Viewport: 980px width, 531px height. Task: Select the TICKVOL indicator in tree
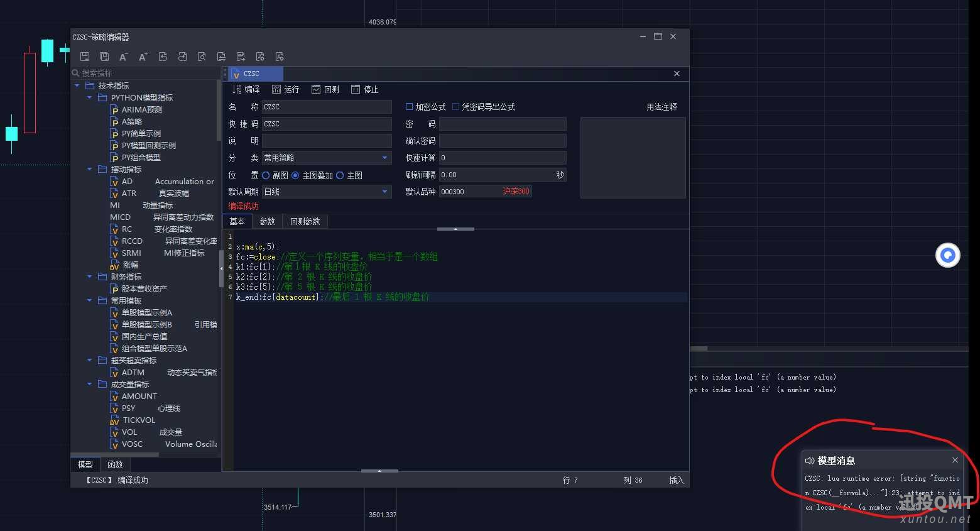[x=133, y=420]
